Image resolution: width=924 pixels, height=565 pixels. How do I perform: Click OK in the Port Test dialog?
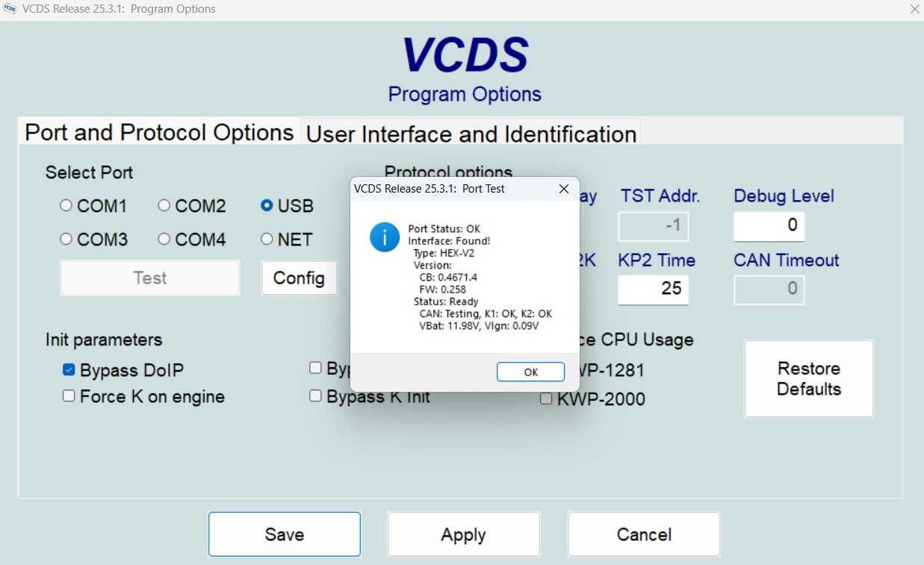coord(530,372)
